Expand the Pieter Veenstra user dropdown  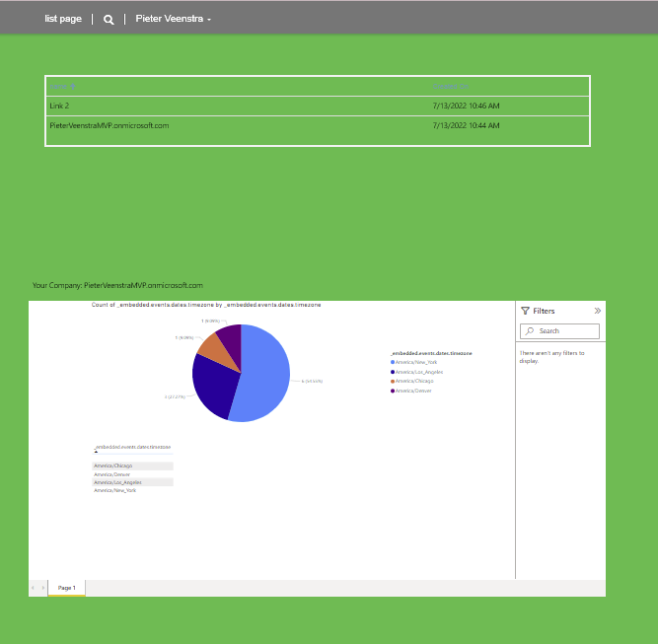pos(173,19)
